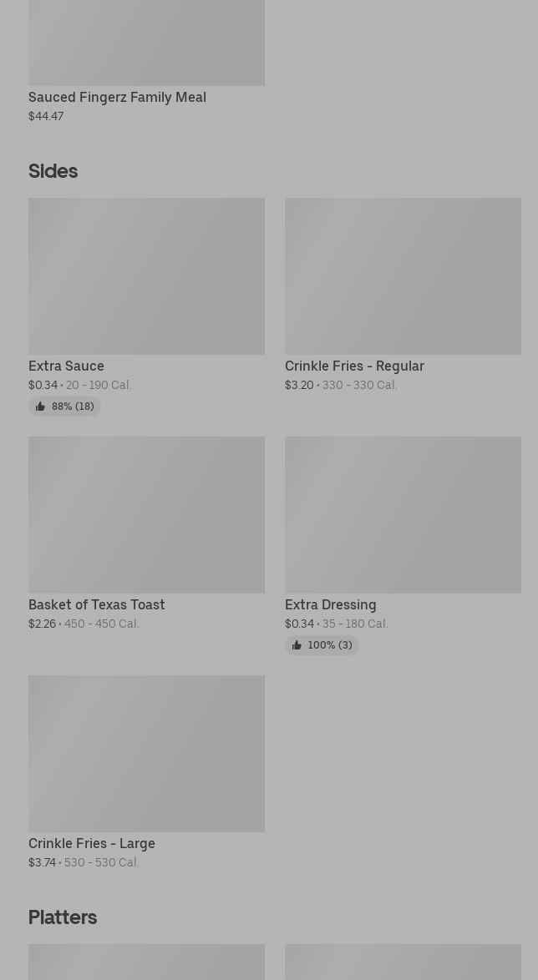Screen dimensions: 538x980
Task: Select the Crinkle Fries - Large title
Action: point(92,844)
